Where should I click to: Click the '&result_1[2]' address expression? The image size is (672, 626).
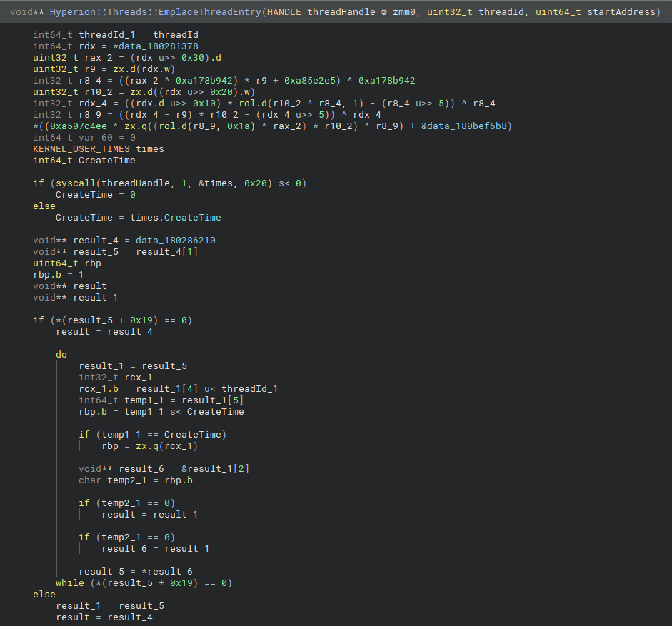[215, 469]
